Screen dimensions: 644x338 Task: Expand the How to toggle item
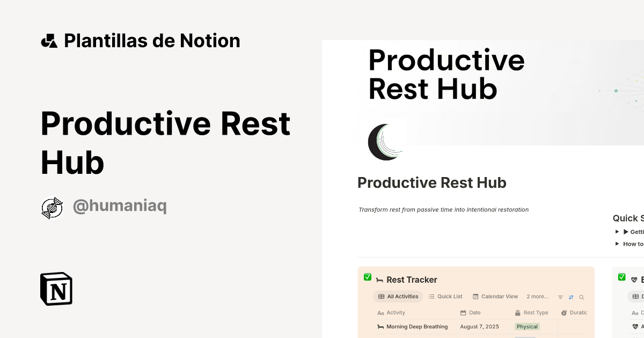[x=617, y=244]
